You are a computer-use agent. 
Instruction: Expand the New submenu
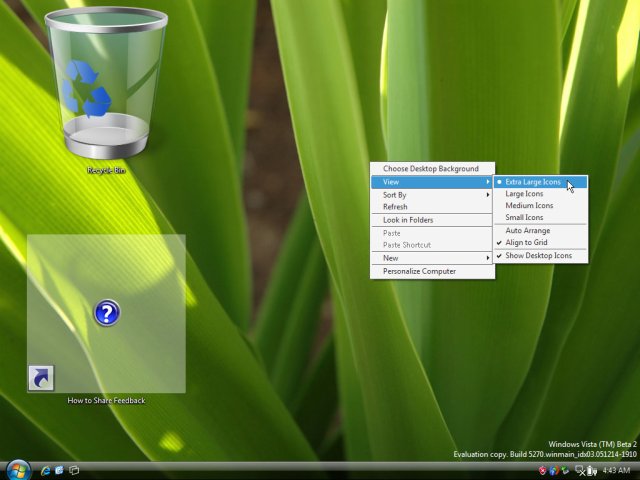coord(432,258)
